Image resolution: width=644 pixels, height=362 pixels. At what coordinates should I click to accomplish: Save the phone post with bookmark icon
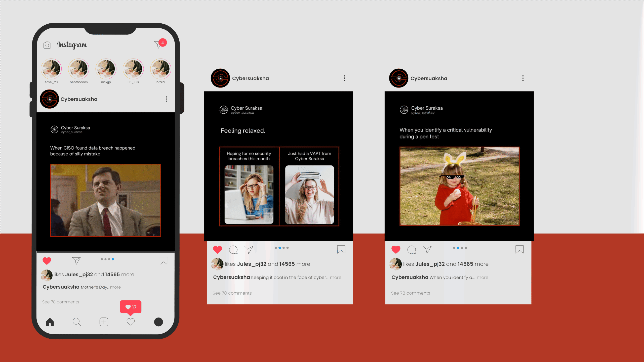click(164, 261)
